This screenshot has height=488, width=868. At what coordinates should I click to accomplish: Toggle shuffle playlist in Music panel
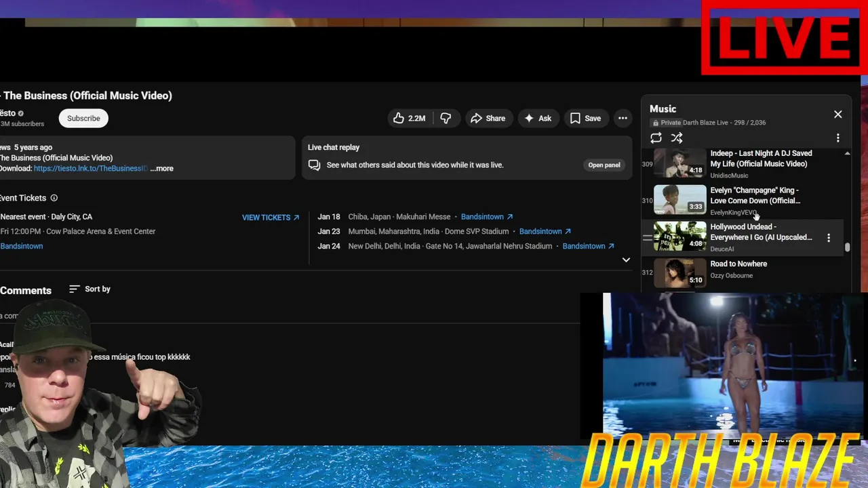pyautogui.click(x=677, y=138)
